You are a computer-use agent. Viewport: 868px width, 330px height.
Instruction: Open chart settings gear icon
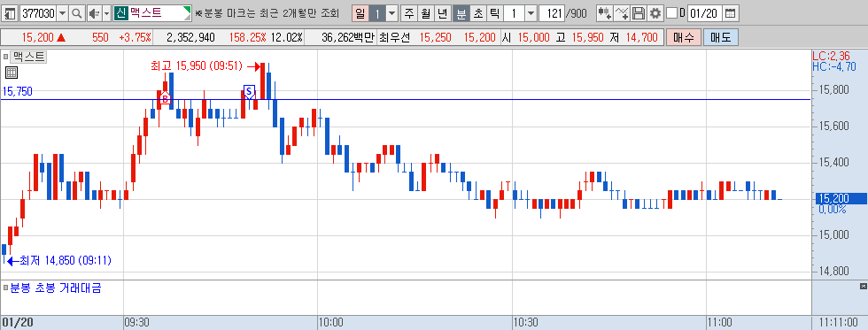pos(655,13)
